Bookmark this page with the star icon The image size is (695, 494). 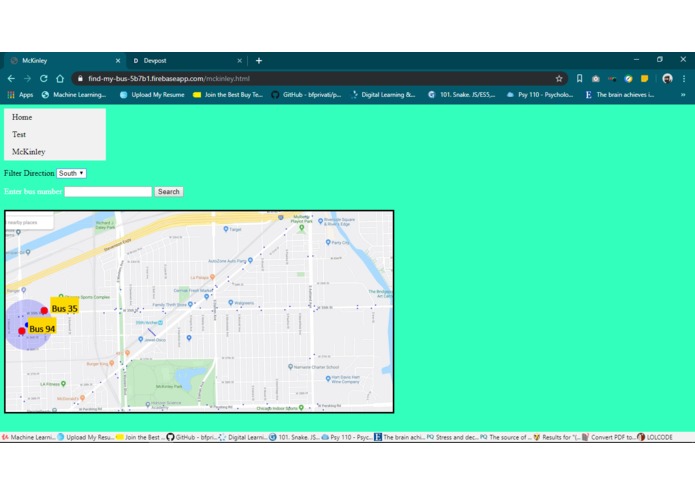[x=559, y=78]
